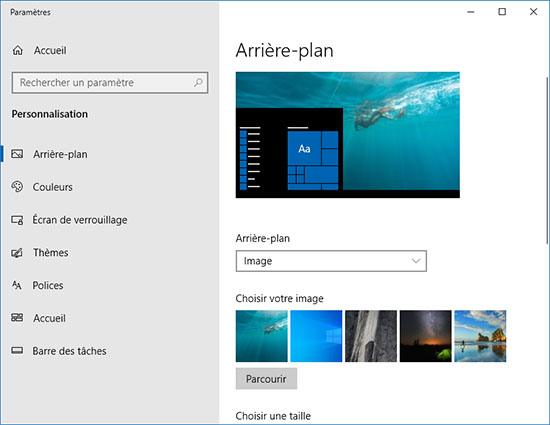
Task: Choose the Windows logo blue wallpaper
Action: pos(316,336)
